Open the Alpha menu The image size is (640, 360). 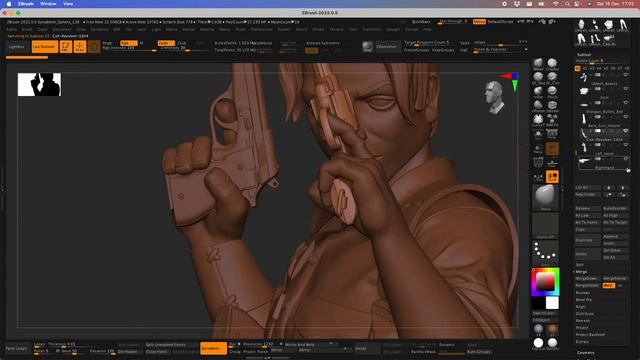(x=11, y=29)
